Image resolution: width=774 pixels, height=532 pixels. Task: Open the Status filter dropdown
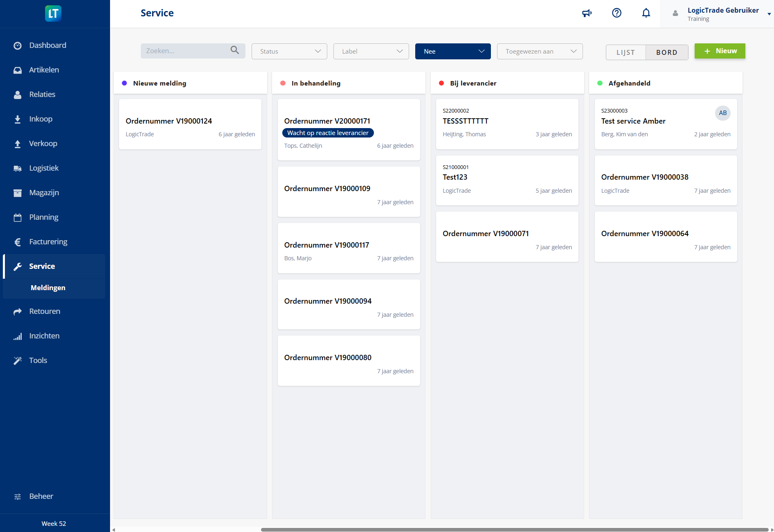(x=289, y=51)
